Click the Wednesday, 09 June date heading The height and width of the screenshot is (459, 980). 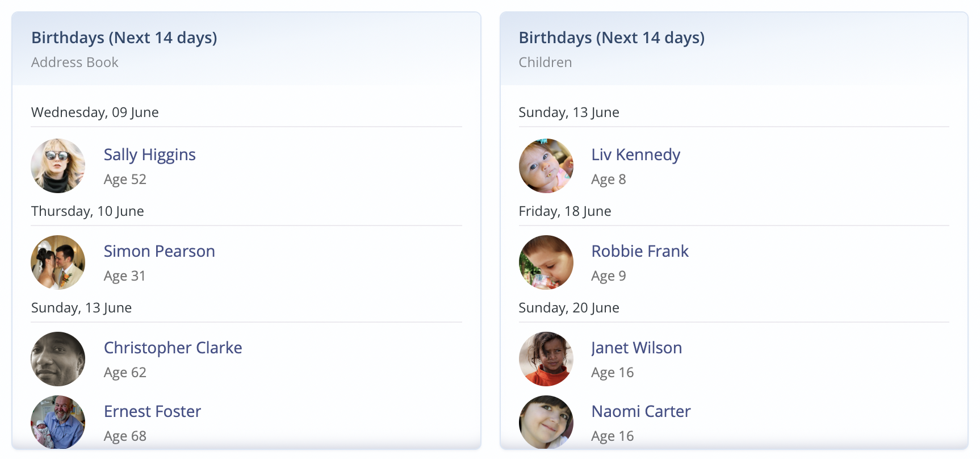click(95, 112)
